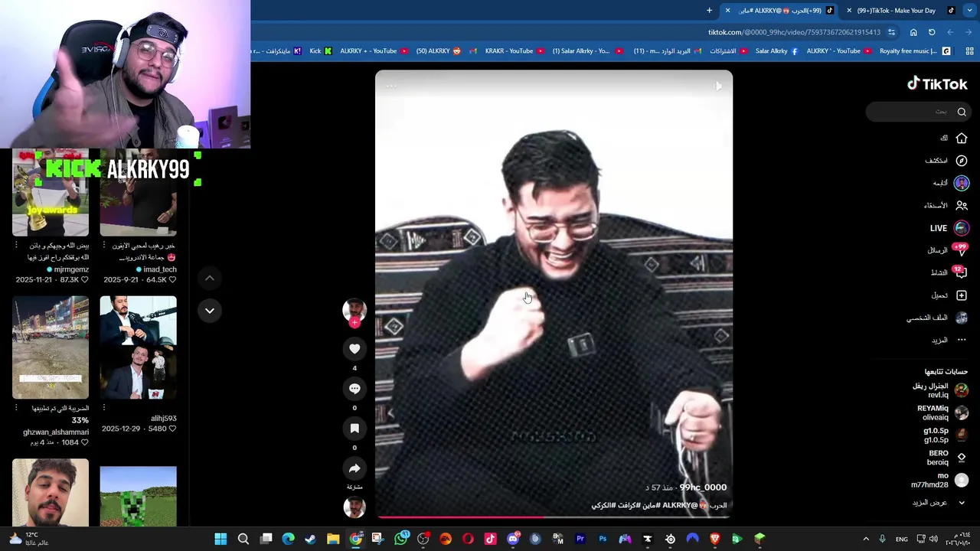This screenshot has width=980, height=551.
Task: Follow the creator via red plus badge
Action: (354, 323)
